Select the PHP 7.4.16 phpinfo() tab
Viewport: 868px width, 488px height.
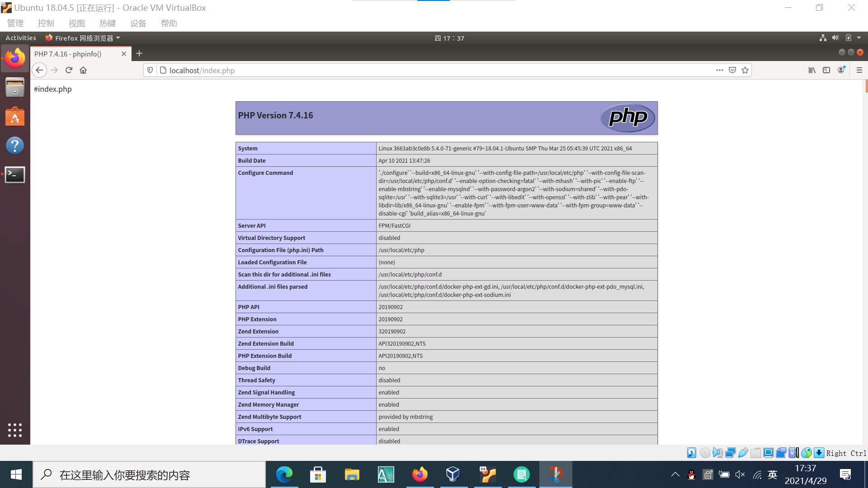(72, 54)
